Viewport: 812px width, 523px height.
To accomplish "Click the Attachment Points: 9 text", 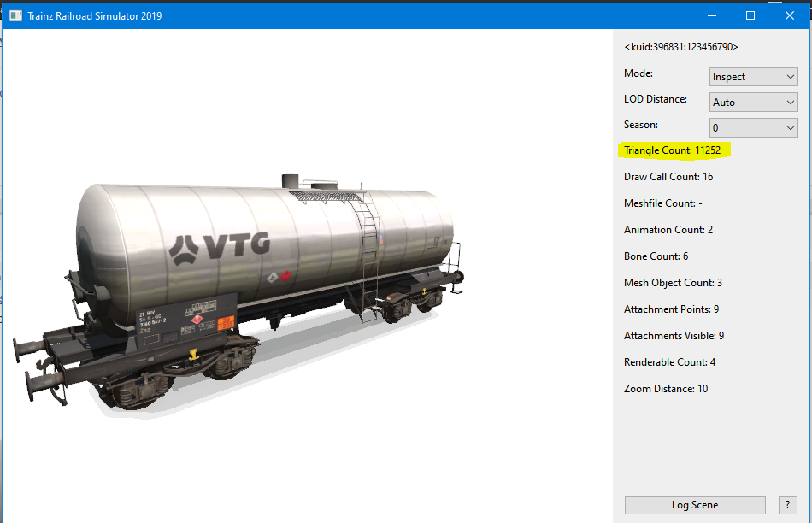I will point(672,309).
